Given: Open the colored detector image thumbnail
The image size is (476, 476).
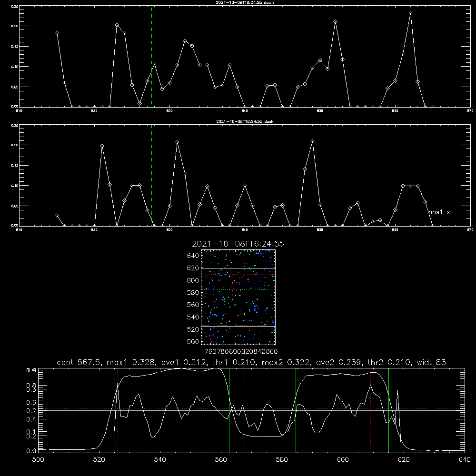Looking at the screenshot, I should pos(238,297).
